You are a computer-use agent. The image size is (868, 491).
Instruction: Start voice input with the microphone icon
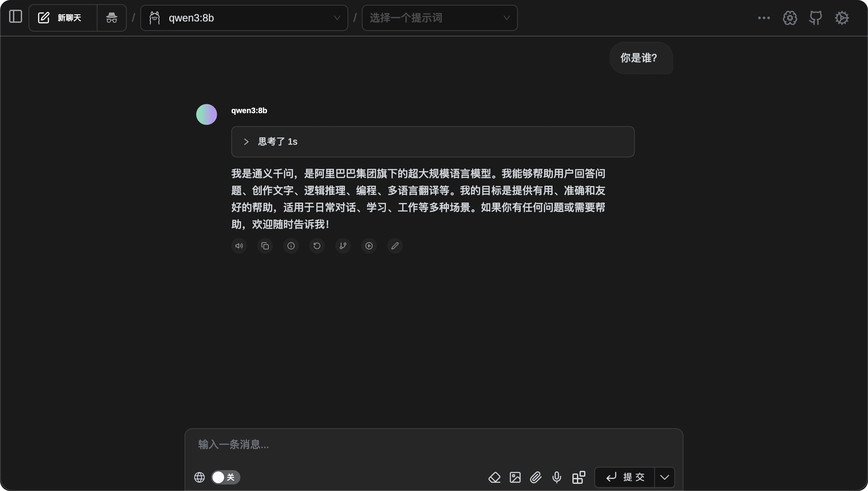556,477
